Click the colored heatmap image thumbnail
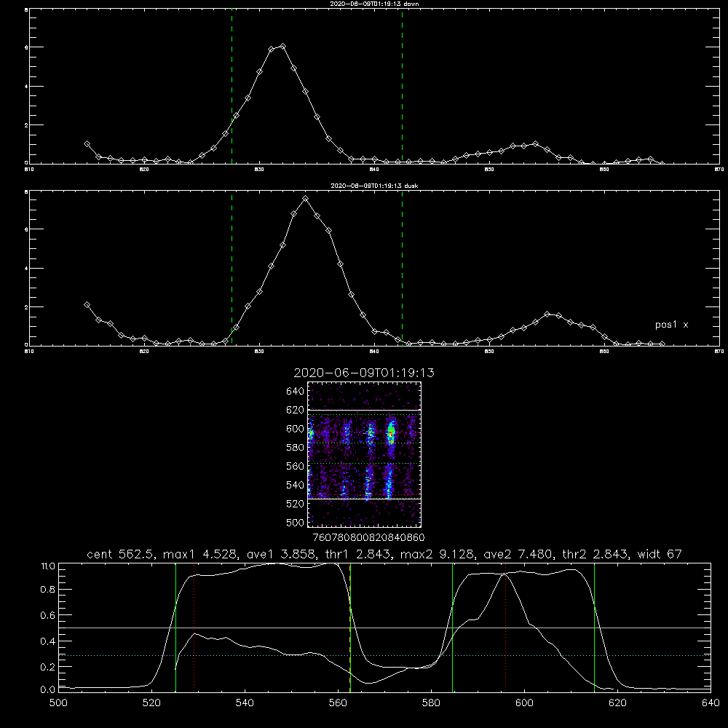Viewport: 728px width, 728px height. [x=365, y=454]
